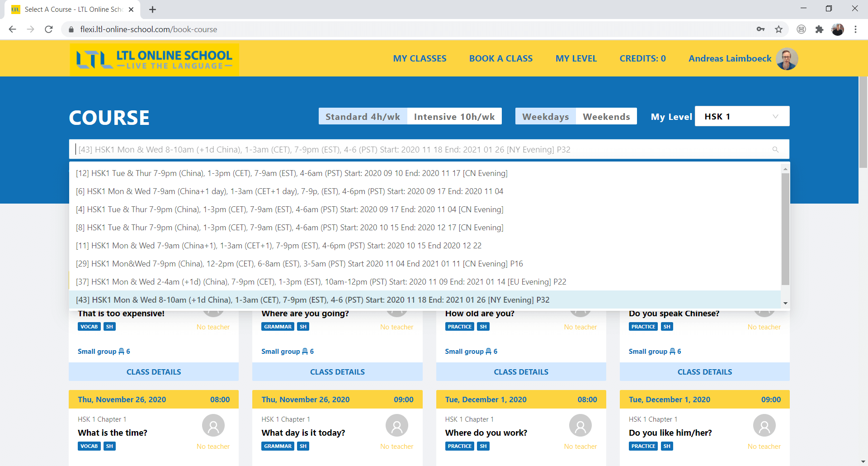Open the Chrome three-dot menu

coord(855,29)
